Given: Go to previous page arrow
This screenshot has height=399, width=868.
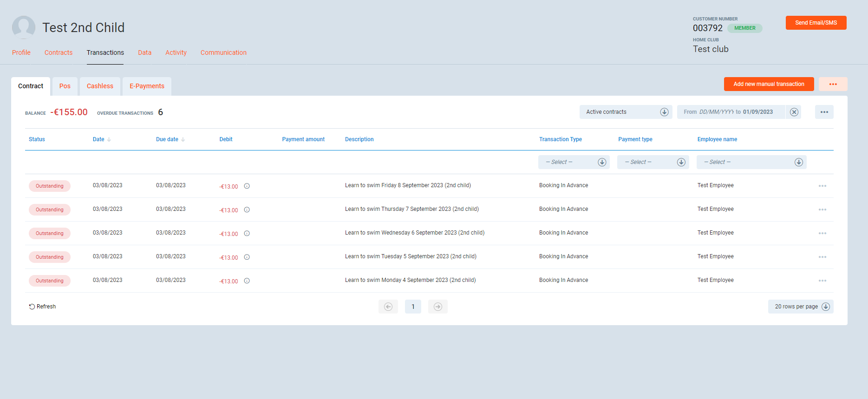Looking at the screenshot, I should (x=388, y=307).
